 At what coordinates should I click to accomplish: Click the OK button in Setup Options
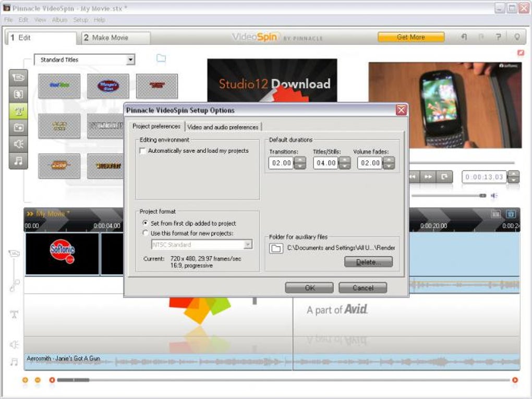tap(309, 288)
